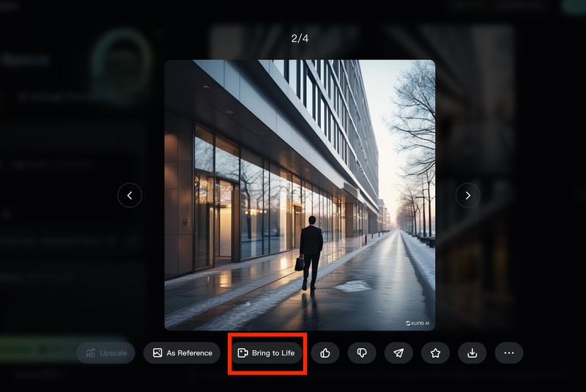Screen dimensions: 586x392
Task: Click the blurred circular avatar behind the overlay
Action: 121,57
